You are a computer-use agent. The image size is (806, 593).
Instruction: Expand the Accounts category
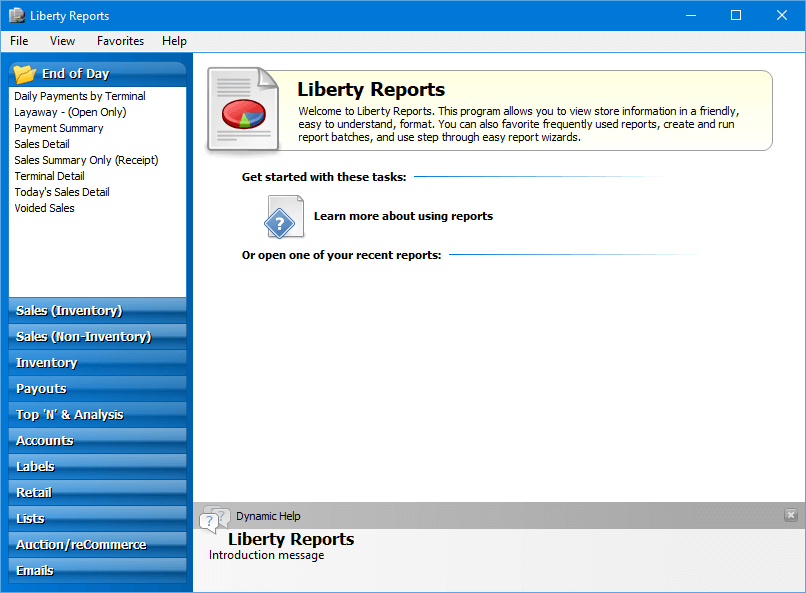tap(97, 440)
